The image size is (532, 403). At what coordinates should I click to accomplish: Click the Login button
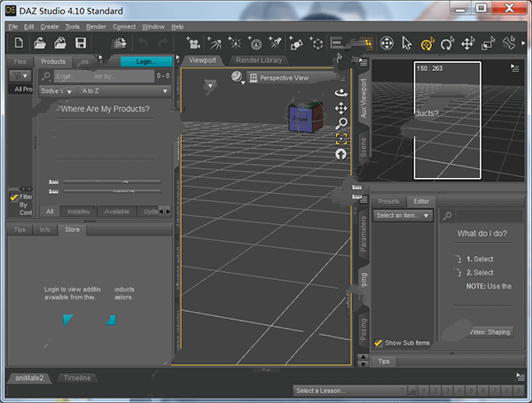point(146,62)
